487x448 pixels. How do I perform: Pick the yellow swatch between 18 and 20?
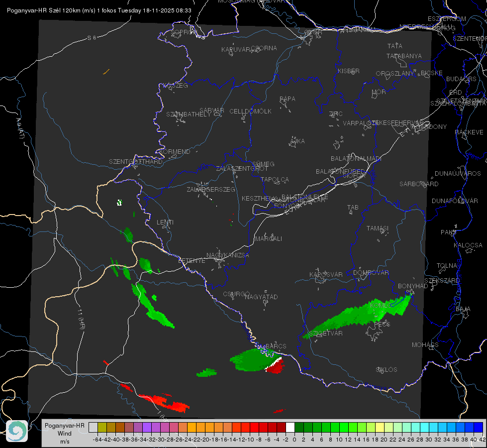click(380, 427)
